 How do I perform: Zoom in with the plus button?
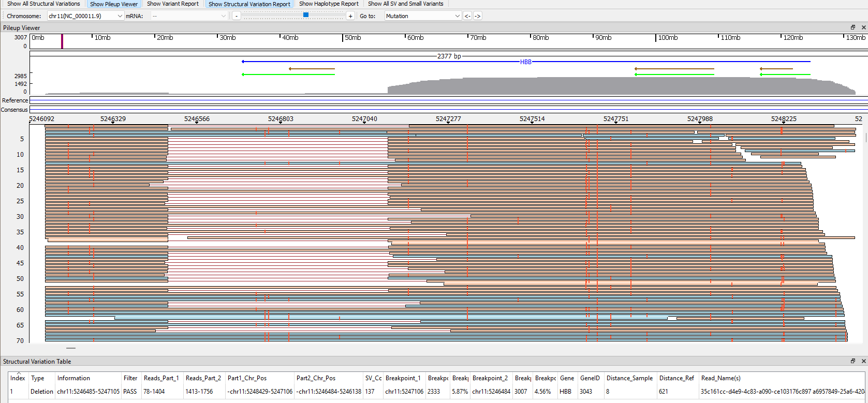350,16
